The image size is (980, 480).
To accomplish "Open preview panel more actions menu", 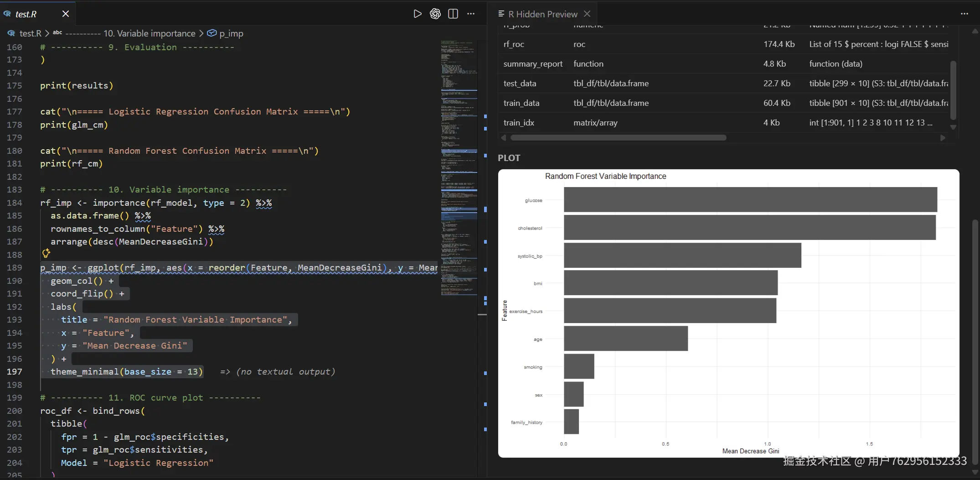I will (964, 14).
